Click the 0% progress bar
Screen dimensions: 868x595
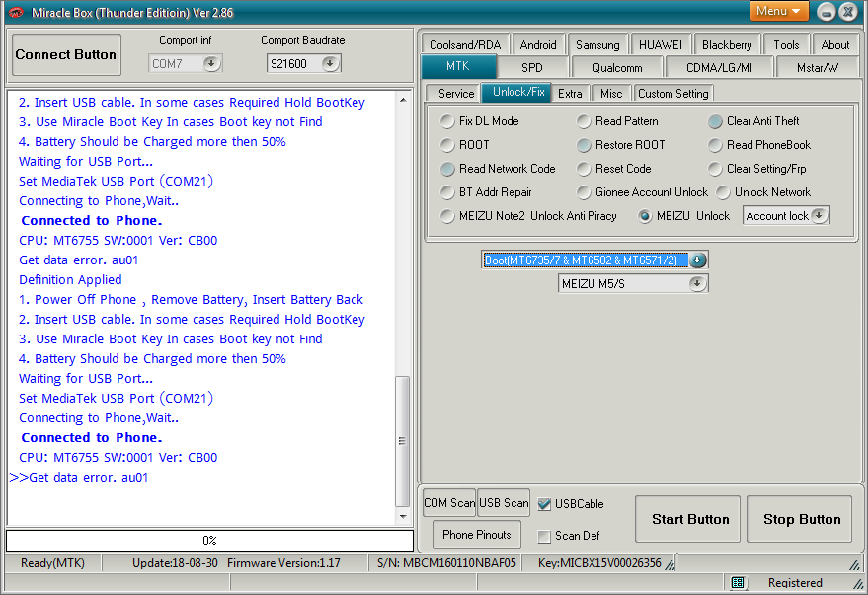[x=209, y=541]
